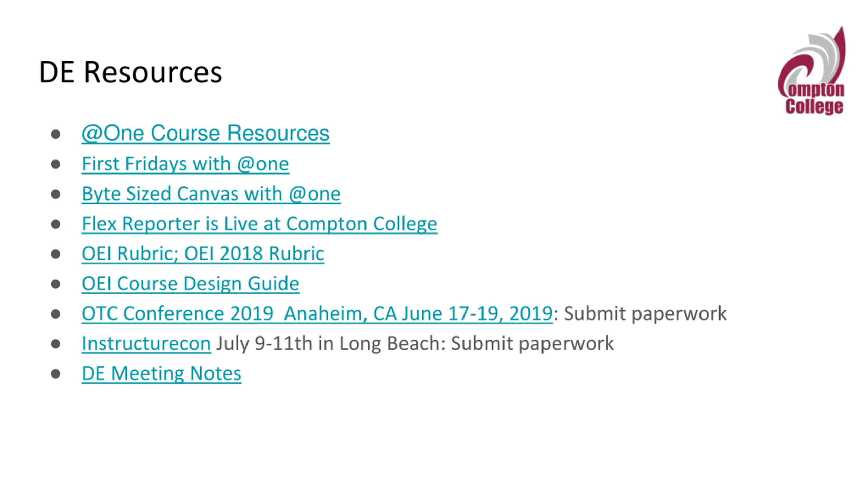Click bullet beside Byte Sized Canvas link
Image resolution: width=868 pixels, height=488 pixels.
(x=56, y=194)
